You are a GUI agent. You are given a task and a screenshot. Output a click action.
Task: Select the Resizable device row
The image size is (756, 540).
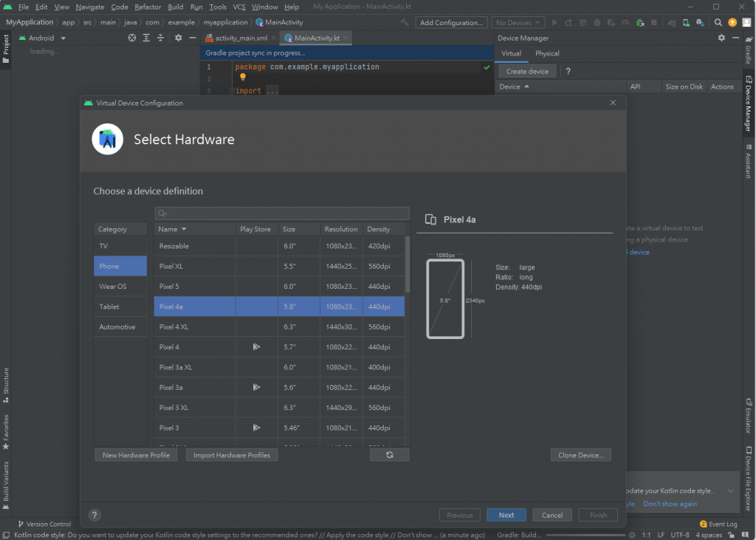(x=279, y=246)
